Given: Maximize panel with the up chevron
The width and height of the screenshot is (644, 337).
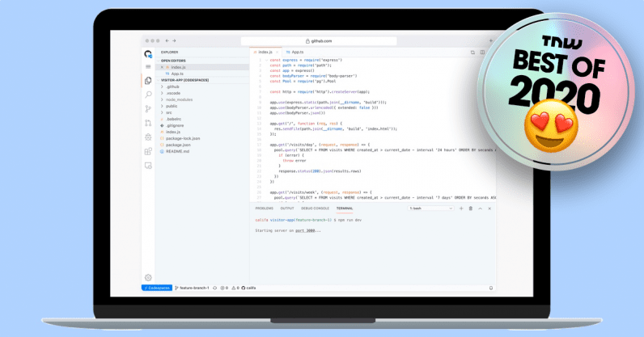Looking at the screenshot, I should pyautogui.click(x=480, y=209).
